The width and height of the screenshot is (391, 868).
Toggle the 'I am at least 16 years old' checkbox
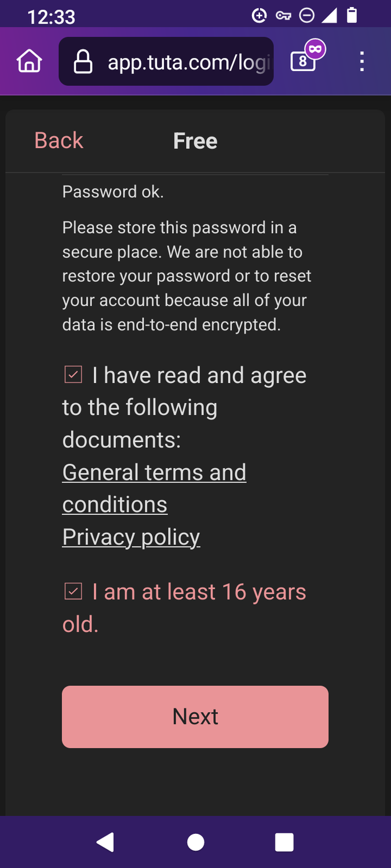[x=72, y=591]
